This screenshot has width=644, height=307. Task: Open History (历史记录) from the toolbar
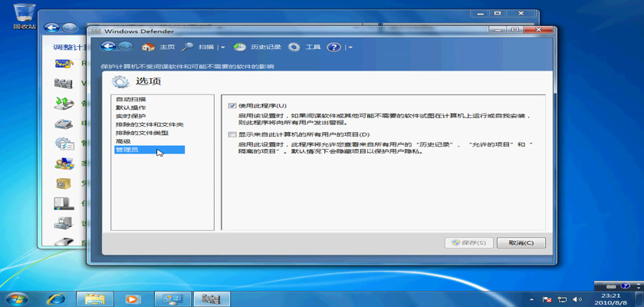(240, 47)
